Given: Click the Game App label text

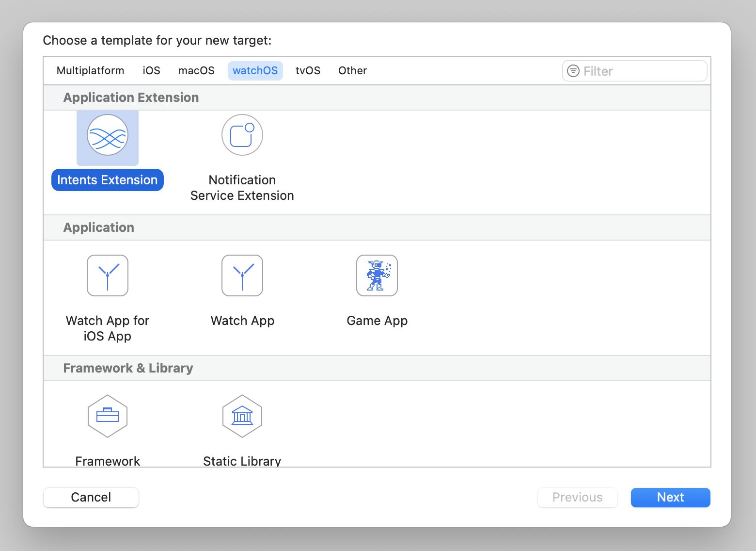Looking at the screenshot, I should pyautogui.click(x=377, y=321).
